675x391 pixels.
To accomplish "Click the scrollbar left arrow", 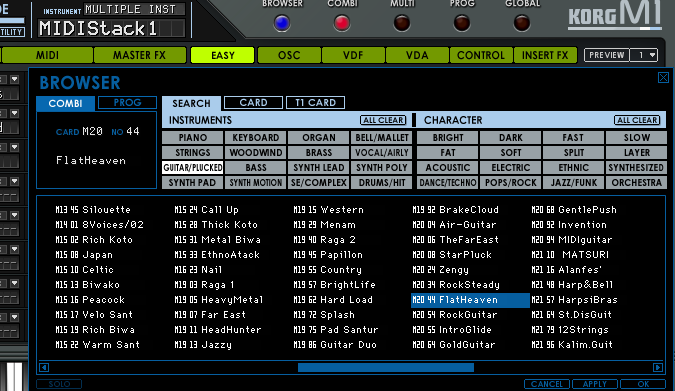I will (x=44, y=367).
